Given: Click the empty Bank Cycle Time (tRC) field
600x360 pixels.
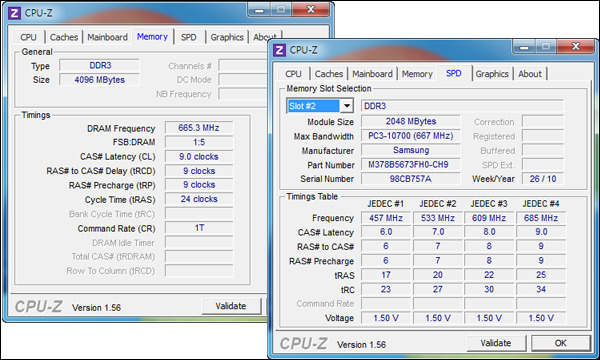Looking at the screenshot, I should (x=199, y=213).
